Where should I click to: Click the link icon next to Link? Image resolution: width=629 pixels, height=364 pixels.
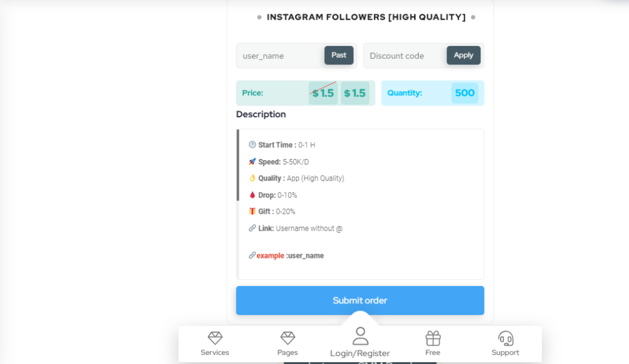[252, 228]
